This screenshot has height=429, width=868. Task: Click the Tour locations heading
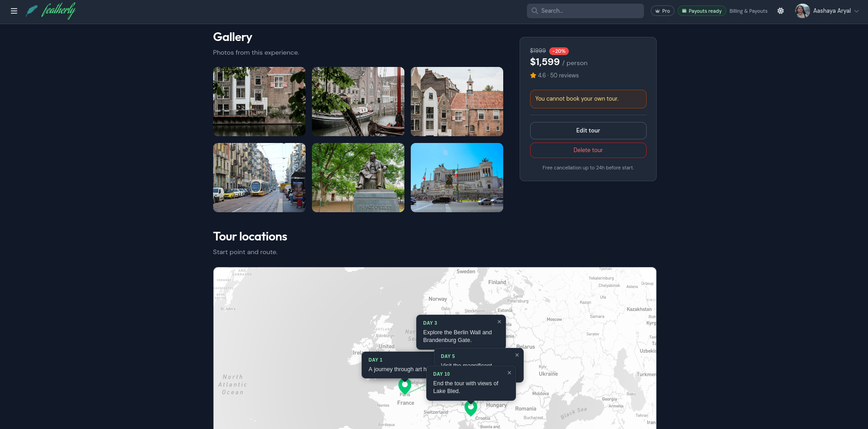click(250, 236)
